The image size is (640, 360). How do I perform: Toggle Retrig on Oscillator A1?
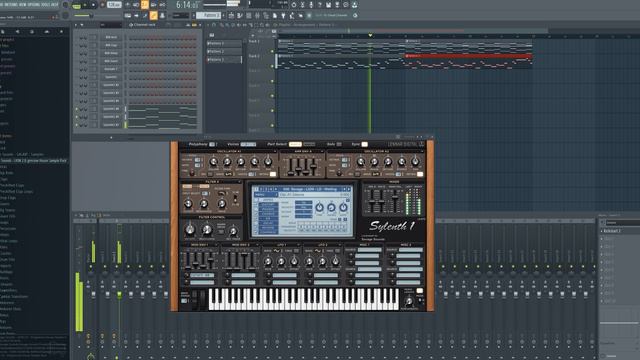pos(273,174)
